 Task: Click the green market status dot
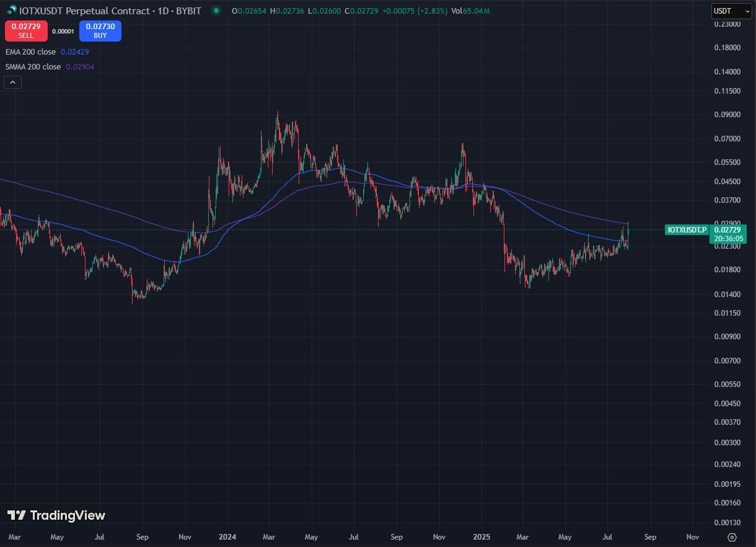[214, 11]
